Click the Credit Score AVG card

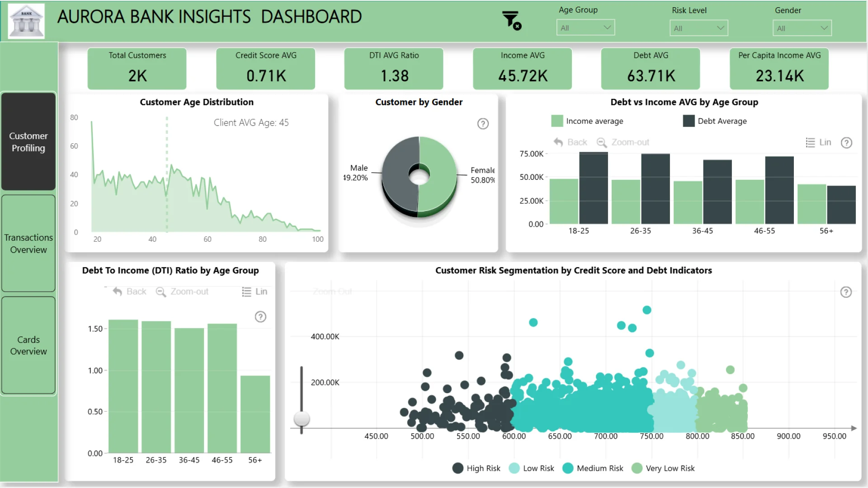pyautogui.click(x=266, y=69)
